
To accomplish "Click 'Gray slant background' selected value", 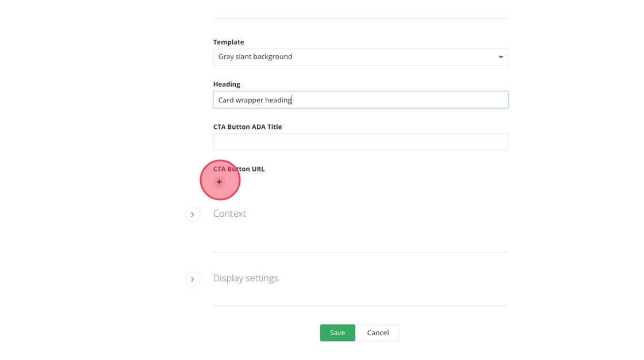I will [x=255, y=57].
